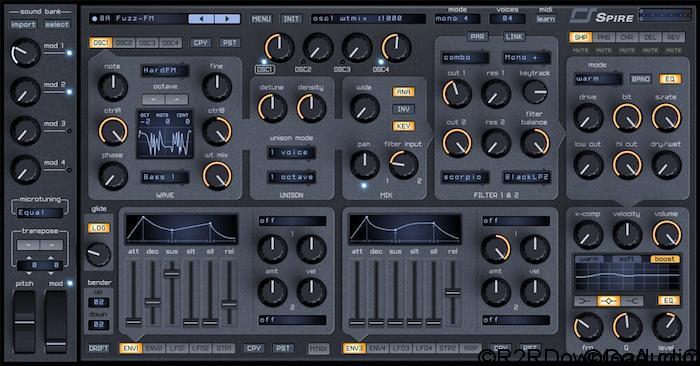Click the sound bank select button
This screenshot has height=366, width=700.
(57, 25)
